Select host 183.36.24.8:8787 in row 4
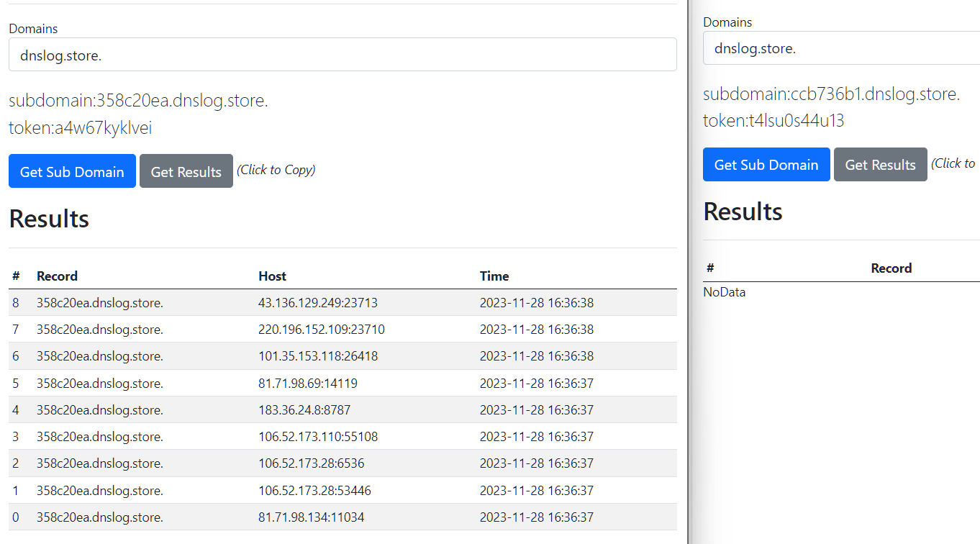Image resolution: width=980 pixels, height=544 pixels. tap(304, 410)
